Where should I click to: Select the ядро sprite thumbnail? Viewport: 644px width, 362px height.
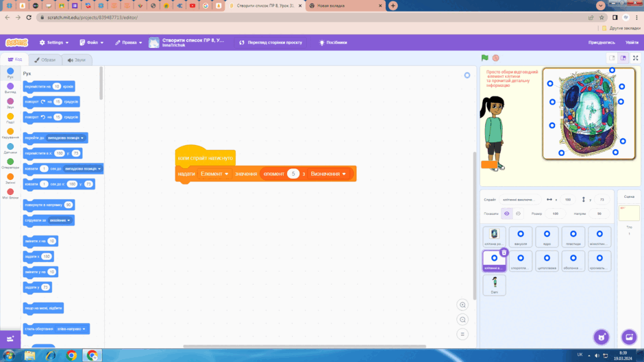point(547,237)
